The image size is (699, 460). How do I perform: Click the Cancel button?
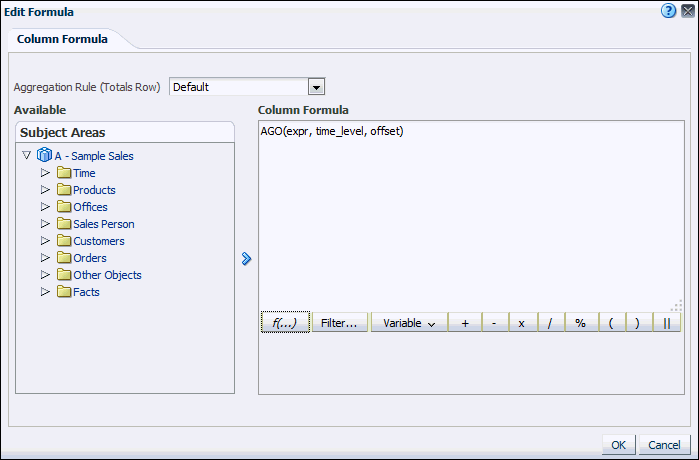tap(664, 445)
